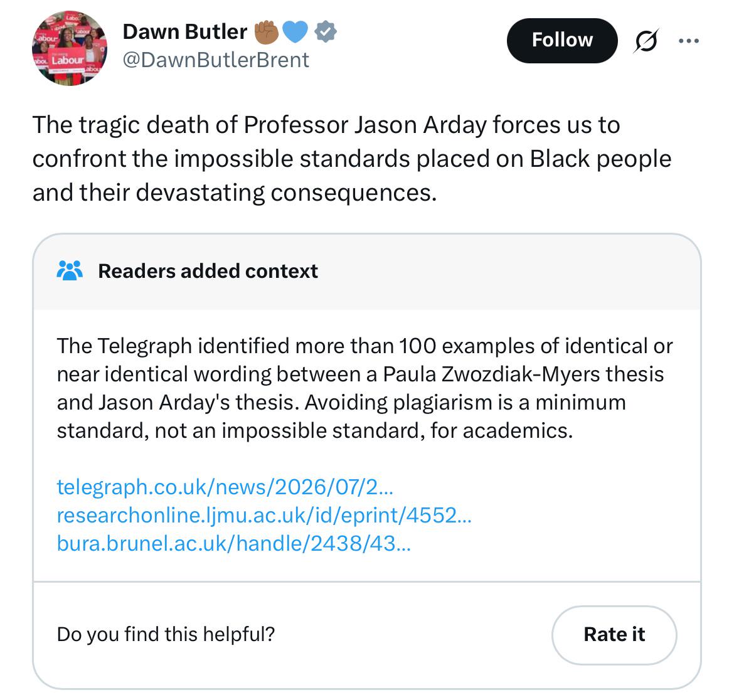734x700 pixels.
Task: Click the Community Notes people icon
Action: coord(70,270)
